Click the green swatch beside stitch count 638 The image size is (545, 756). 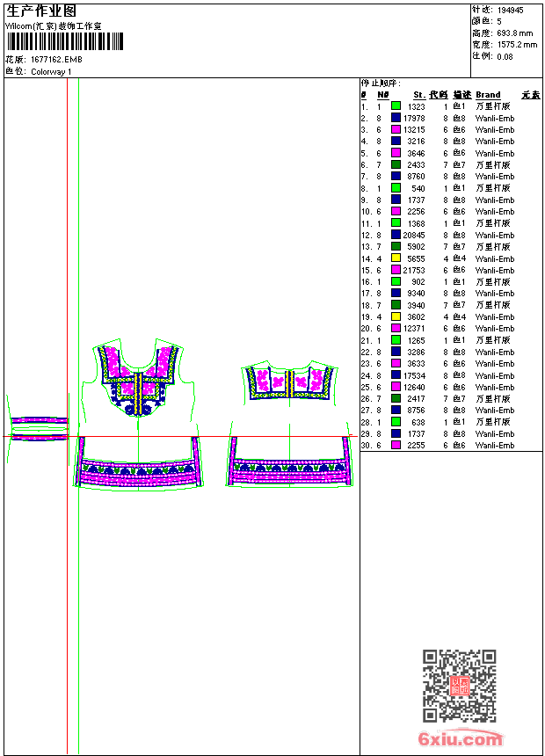(396, 421)
